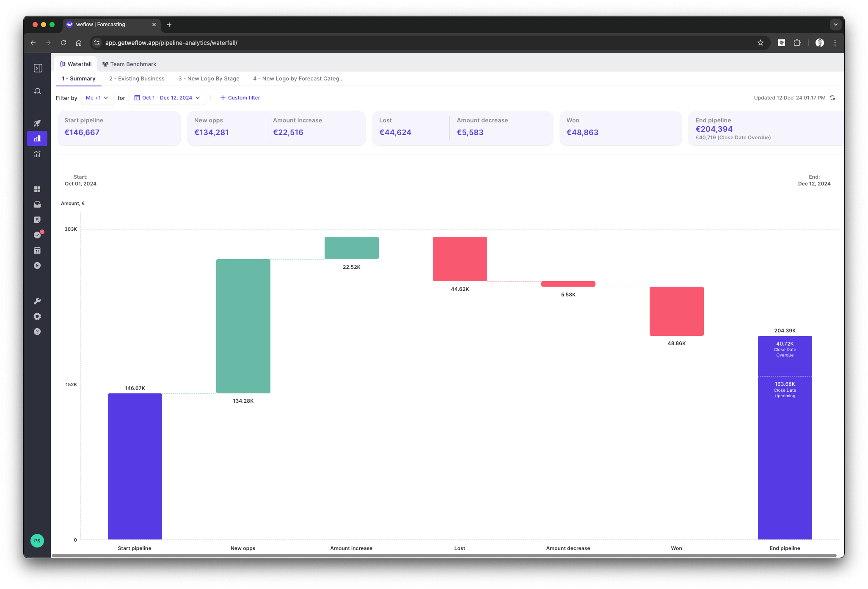Select the bar chart analytics sidebar icon
Image resolution: width=868 pixels, height=589 pixels.
[37, 138]
